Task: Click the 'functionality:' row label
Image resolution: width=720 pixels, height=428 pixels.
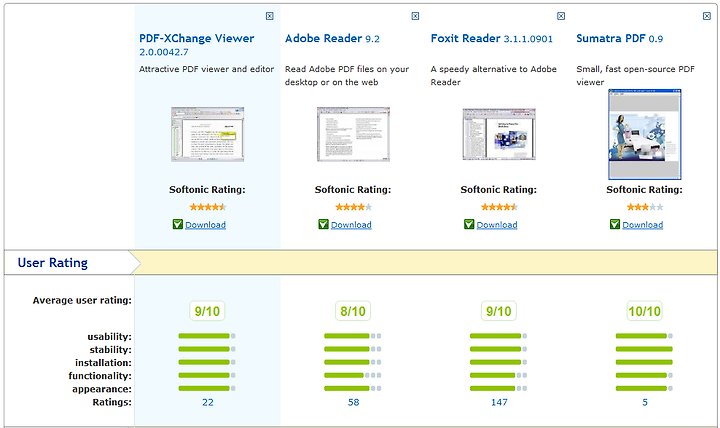Action: [100, 376]
